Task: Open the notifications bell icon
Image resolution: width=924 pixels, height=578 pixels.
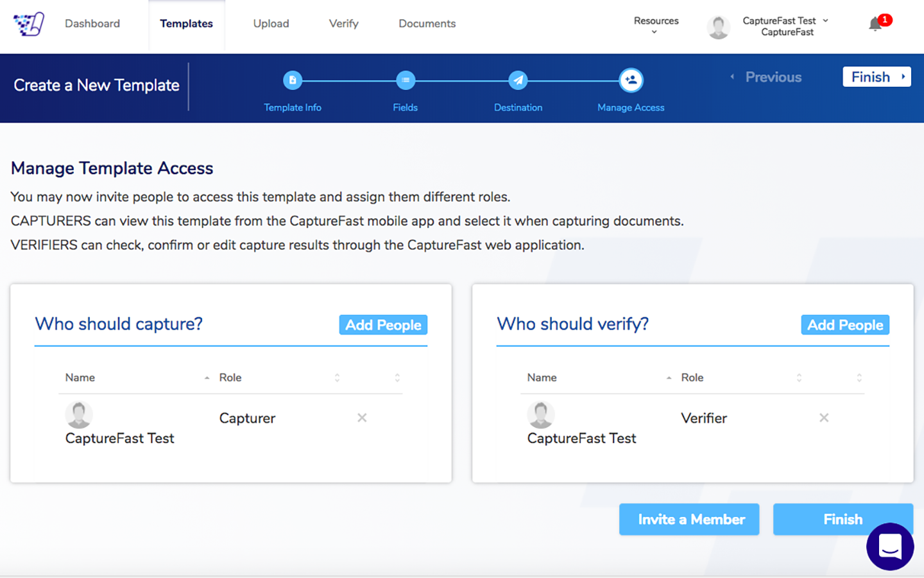Action: [875, 24]
